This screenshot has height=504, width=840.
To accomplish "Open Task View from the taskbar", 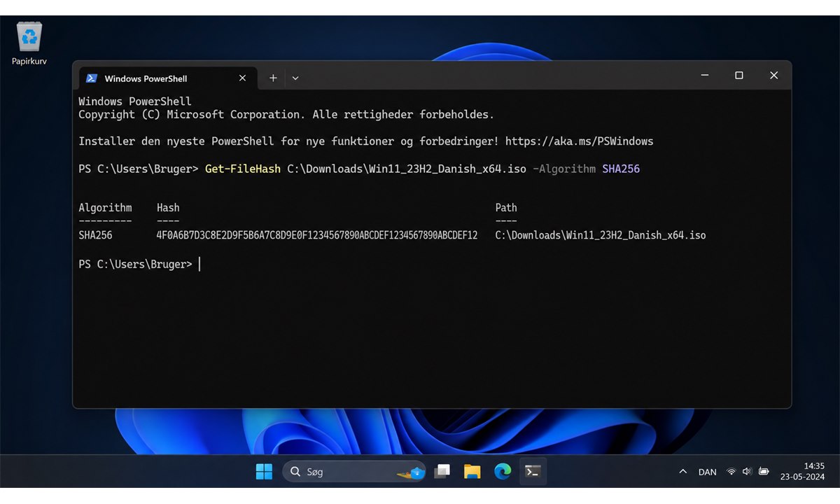I will (x=442, y=472).
